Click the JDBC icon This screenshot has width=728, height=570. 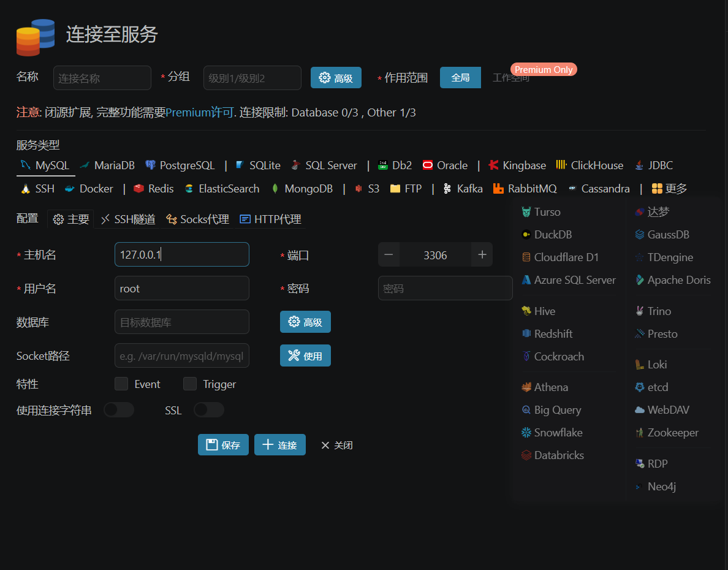[x=639, y=165]
